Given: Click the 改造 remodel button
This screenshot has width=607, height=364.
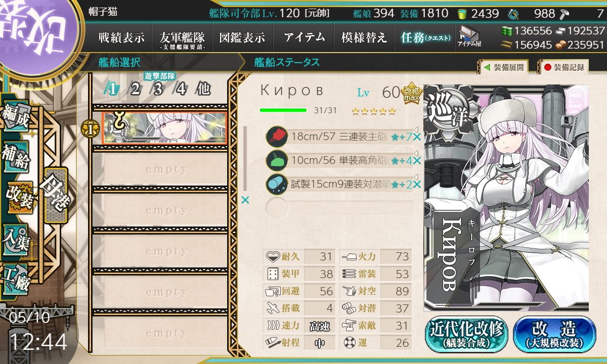Looking at the screenshot, I should (x=554, y=334).
